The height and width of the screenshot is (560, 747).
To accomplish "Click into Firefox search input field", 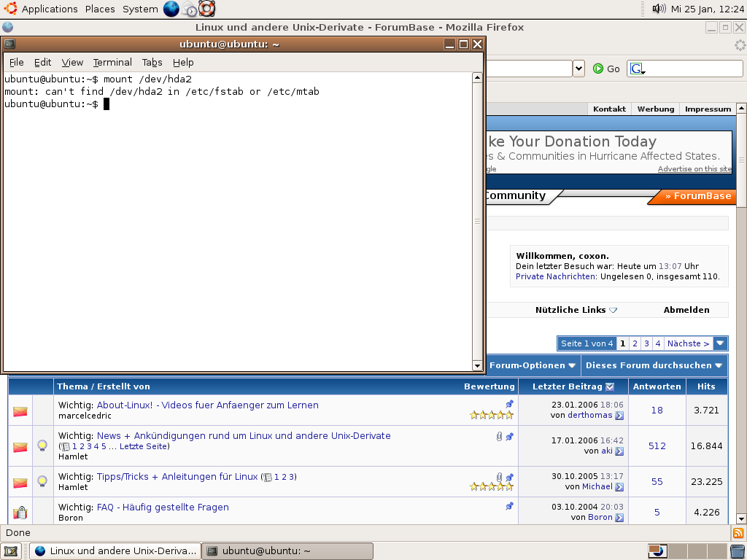I will 693,69.
